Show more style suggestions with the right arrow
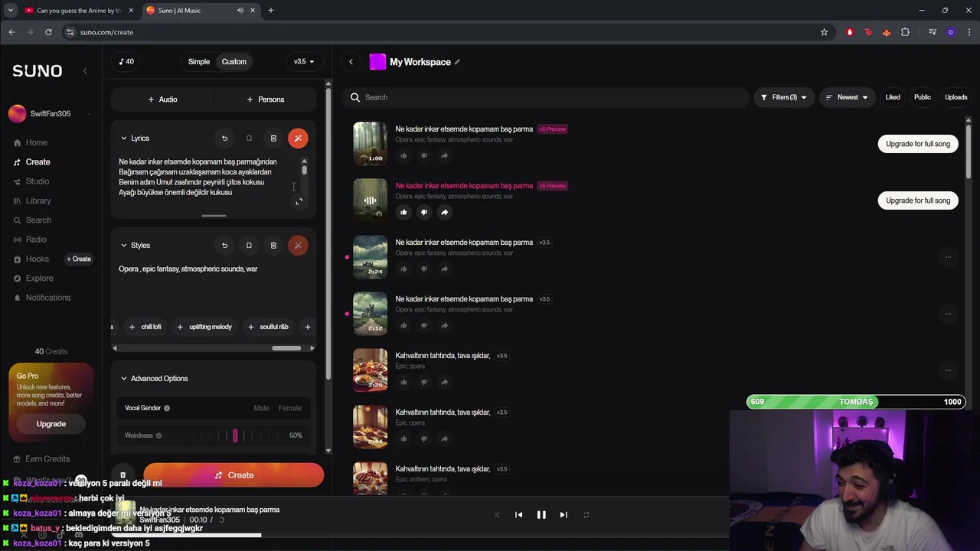This screenshot has width=980, height=551. click(x=312, y=348)
